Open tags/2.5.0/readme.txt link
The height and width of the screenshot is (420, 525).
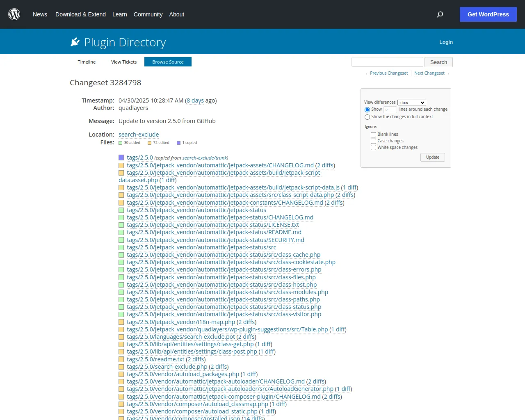pos(155,359)
